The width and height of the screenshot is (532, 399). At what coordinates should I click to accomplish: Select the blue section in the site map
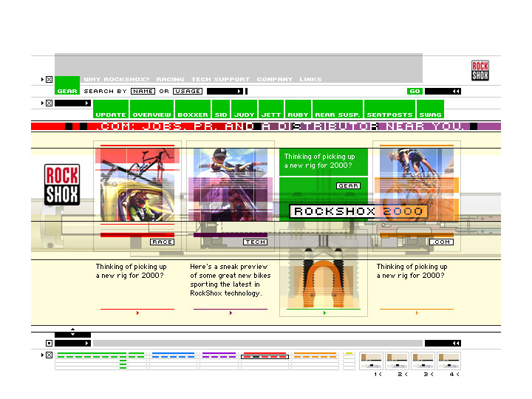click(173, 355)
